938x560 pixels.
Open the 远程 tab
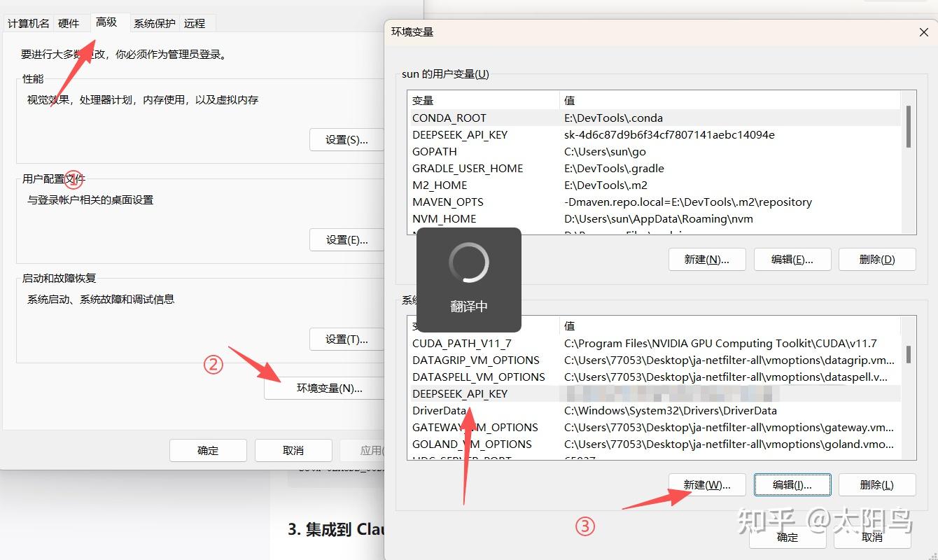(195, 23)
